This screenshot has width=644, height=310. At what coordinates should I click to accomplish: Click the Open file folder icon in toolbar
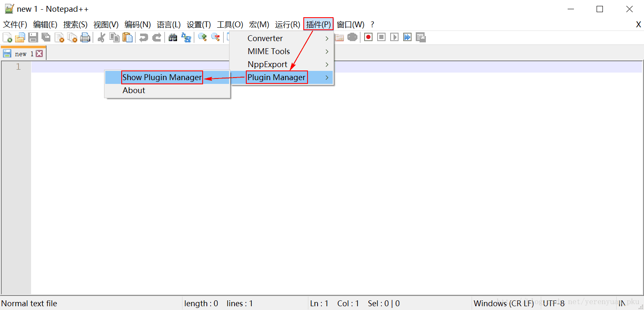[20, 37]
